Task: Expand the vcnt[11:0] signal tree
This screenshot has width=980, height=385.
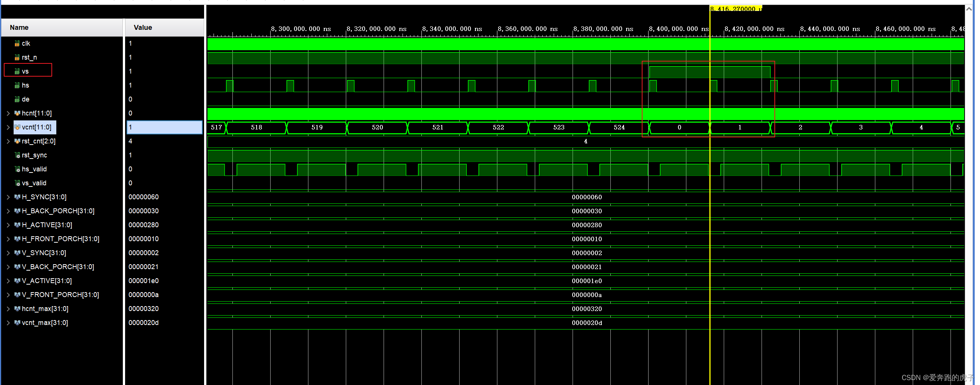Action: tap(8, 127)
